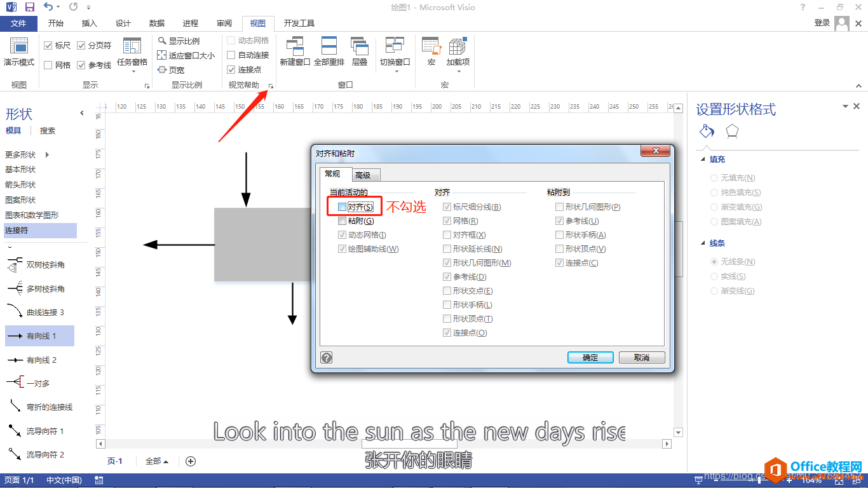Click Sign in (登录) link

[822, 23]
